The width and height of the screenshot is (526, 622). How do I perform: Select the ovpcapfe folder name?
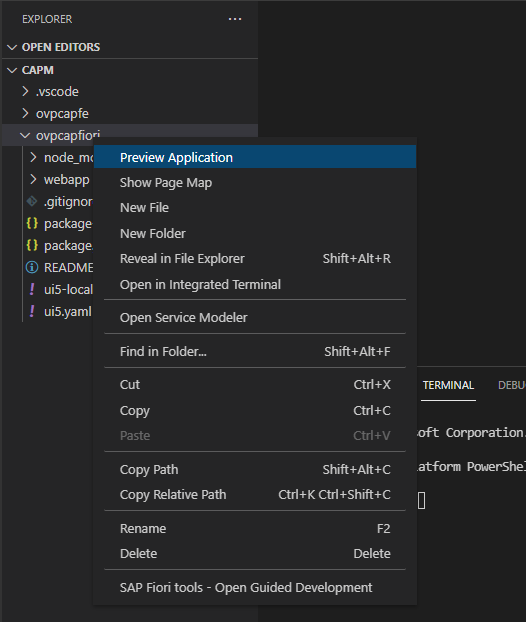(x=62, y=114)
